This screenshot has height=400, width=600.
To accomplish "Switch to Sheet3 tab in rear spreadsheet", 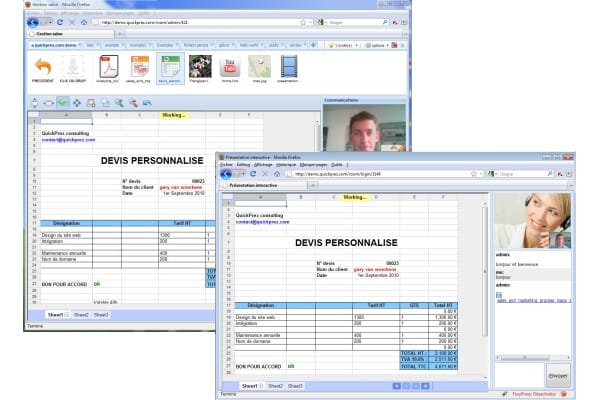I will coord(101,314).
